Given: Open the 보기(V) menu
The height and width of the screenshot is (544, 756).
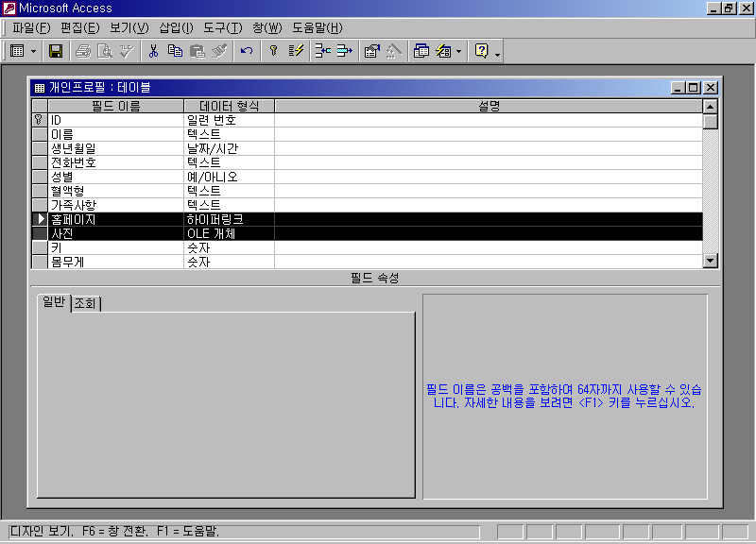Looking at the screenshot, I should (x=129, y=28).
